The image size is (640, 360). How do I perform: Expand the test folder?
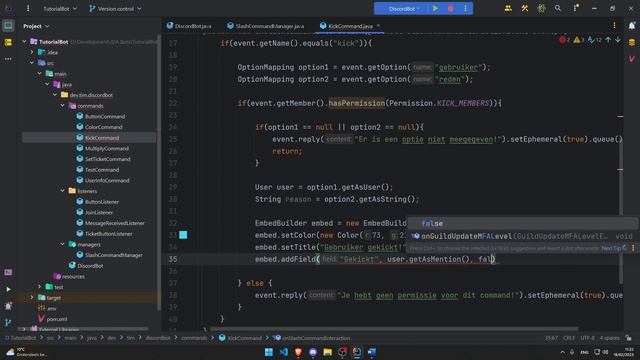click(40, 287)
